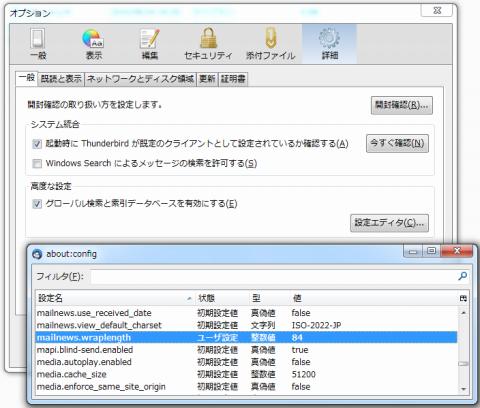Select the mapi.blind-send.enabled row
This screenshot has width=480, height=408.
tap(246, 350)
